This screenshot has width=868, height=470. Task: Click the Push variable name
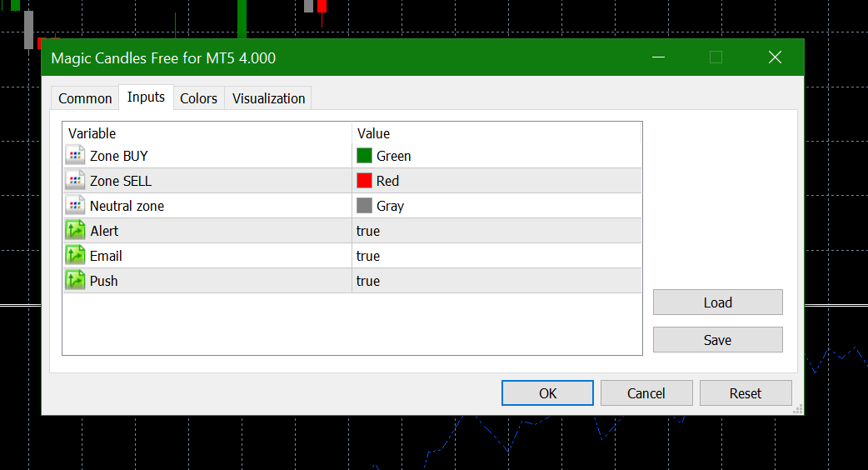[103, 281]
